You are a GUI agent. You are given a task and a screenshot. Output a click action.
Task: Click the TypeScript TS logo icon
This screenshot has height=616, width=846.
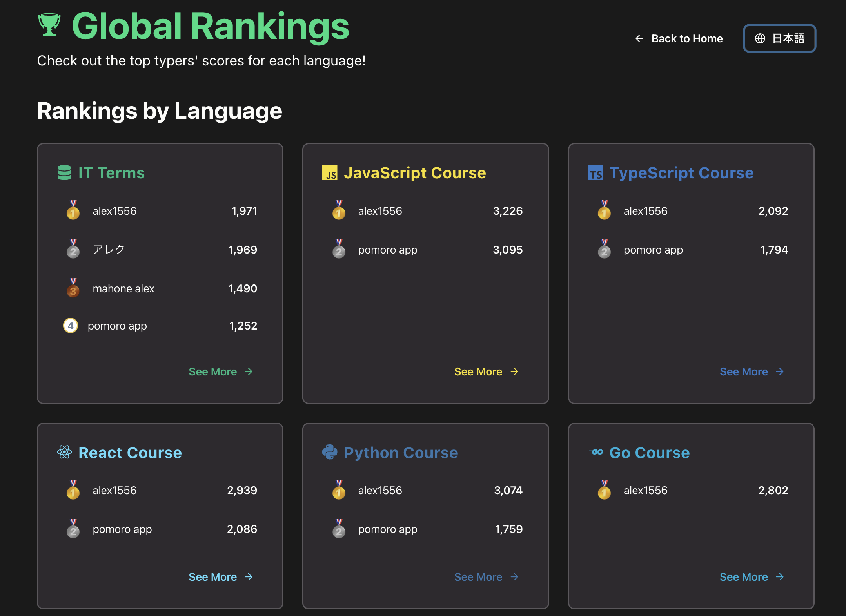coord(595,172)
